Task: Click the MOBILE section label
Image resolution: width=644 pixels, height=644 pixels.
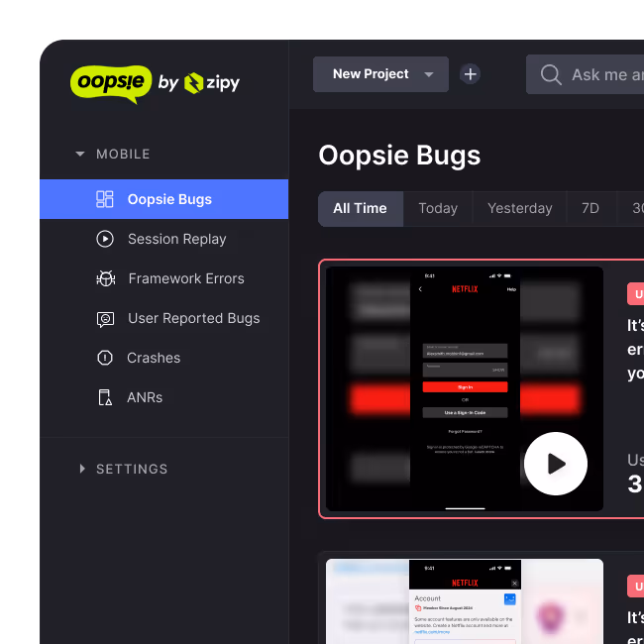Action: pyautogui.click(x=123, y=154)
